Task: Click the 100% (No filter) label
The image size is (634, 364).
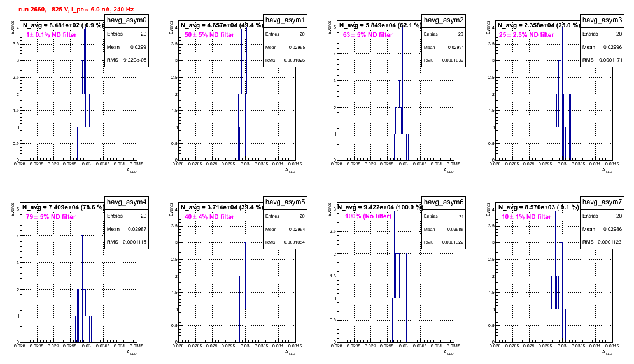Action: point(369,216)
